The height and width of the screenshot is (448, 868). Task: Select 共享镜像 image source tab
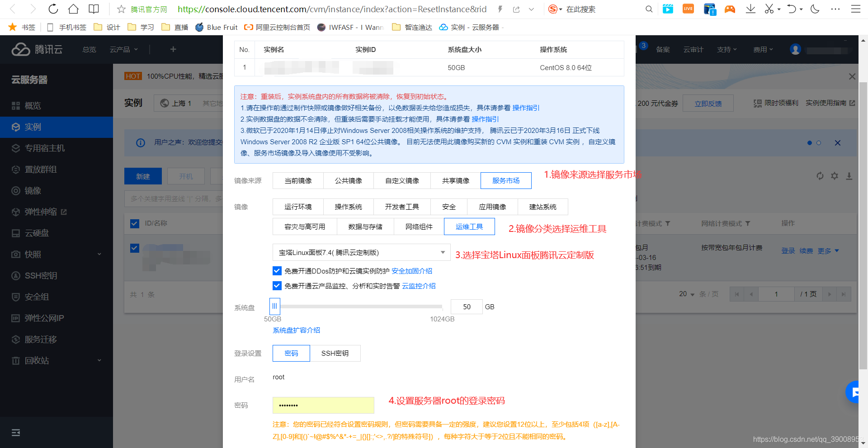click(x=456, y=180)
